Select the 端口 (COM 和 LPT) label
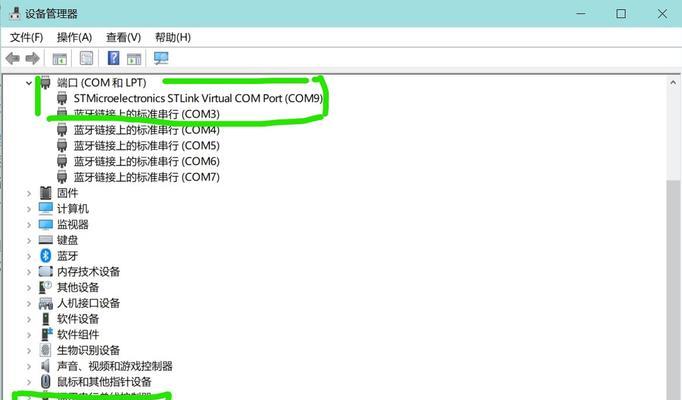 (101, 83)
